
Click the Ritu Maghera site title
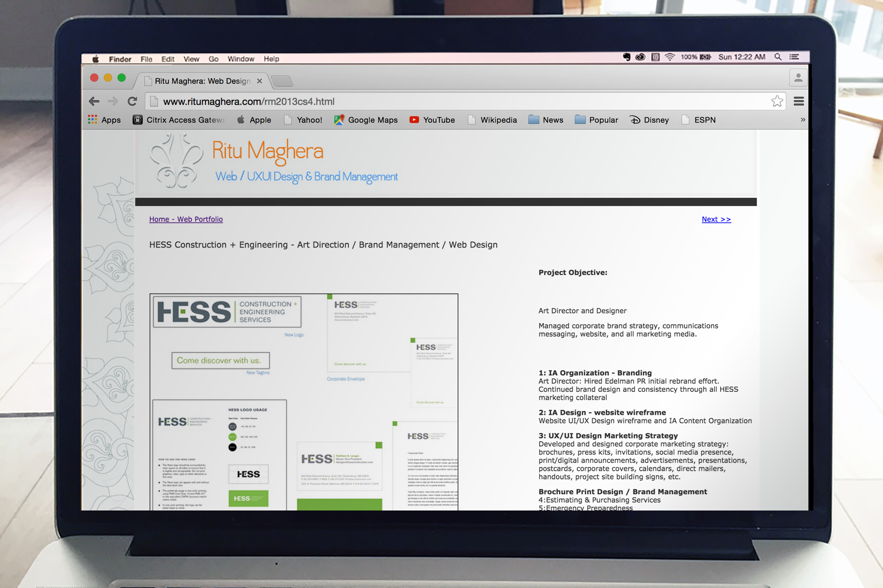pos(268,151)
